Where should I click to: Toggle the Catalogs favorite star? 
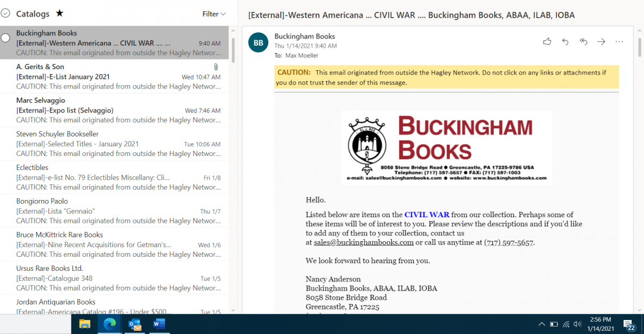click(60, 14)
